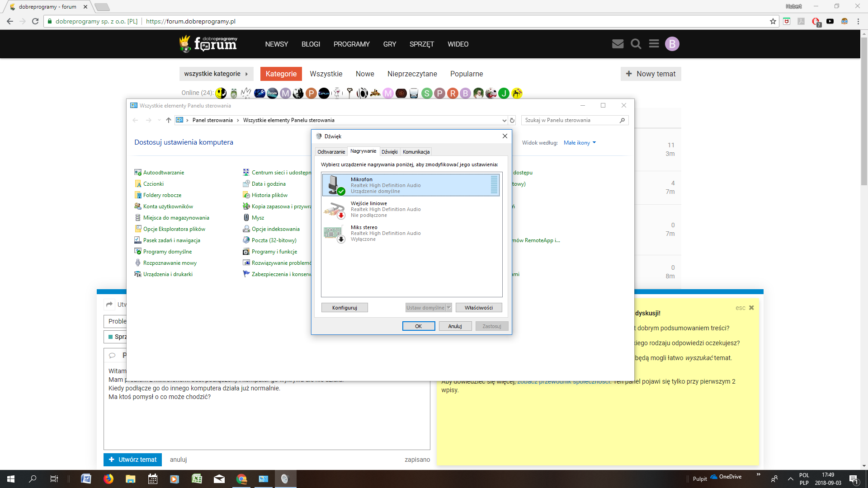Open the forum hamburger menu icon
The width and height of the screenshot is (868, 488).
pos(654,44)
